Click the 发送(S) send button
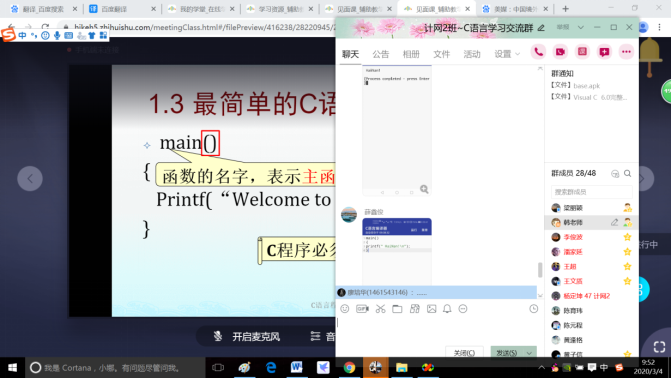Screen dimensions: 671x378 507,353
